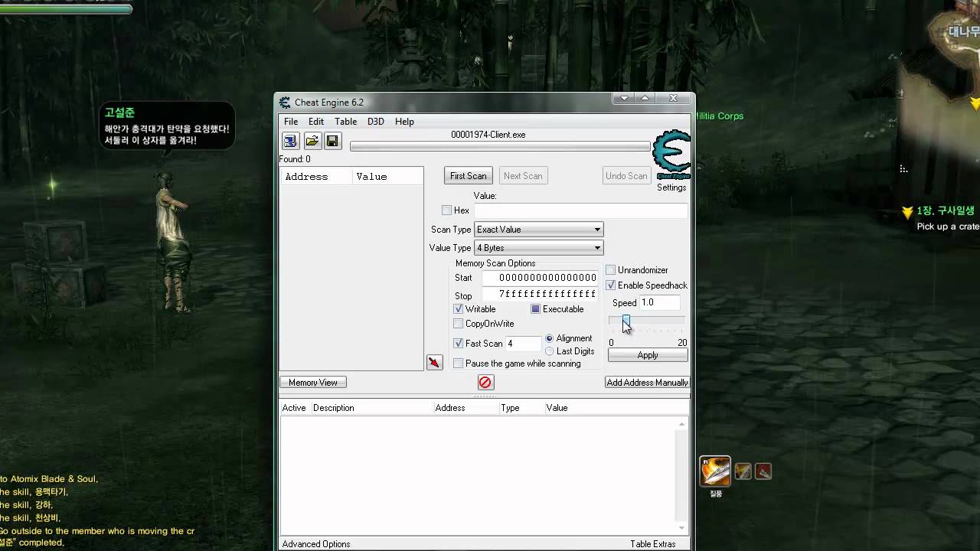
Task: Open Memory View
Action: point(313,383)
